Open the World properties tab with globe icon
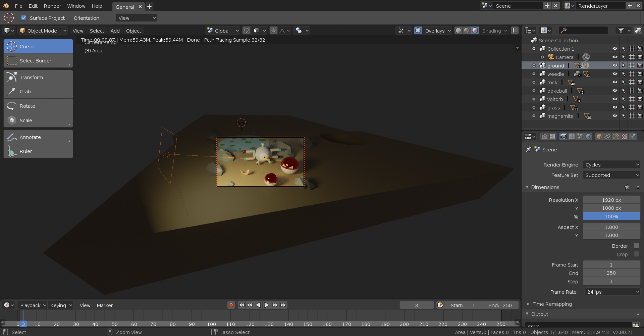This screenshot has height=336, width=644. 588,137
